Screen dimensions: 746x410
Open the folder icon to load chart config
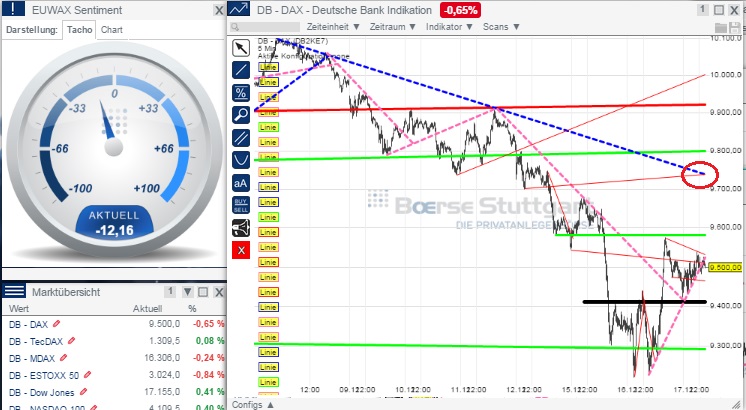721,28
